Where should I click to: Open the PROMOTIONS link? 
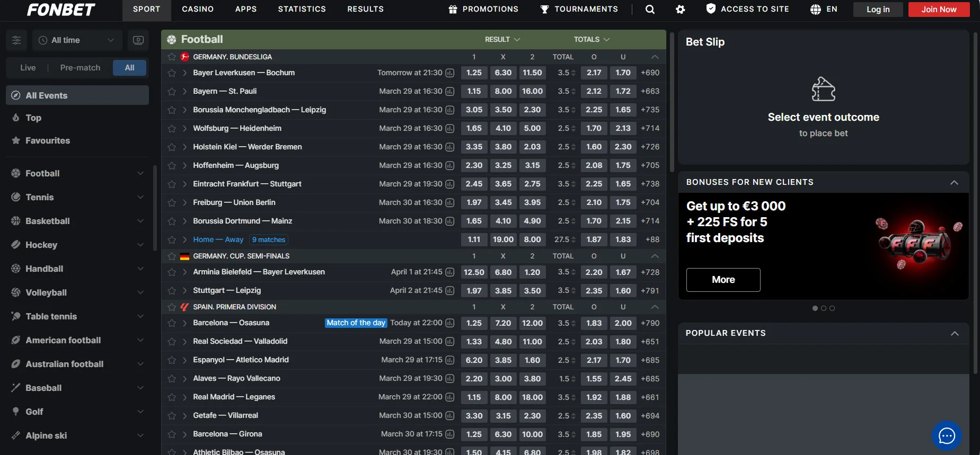tap(483, 9)
